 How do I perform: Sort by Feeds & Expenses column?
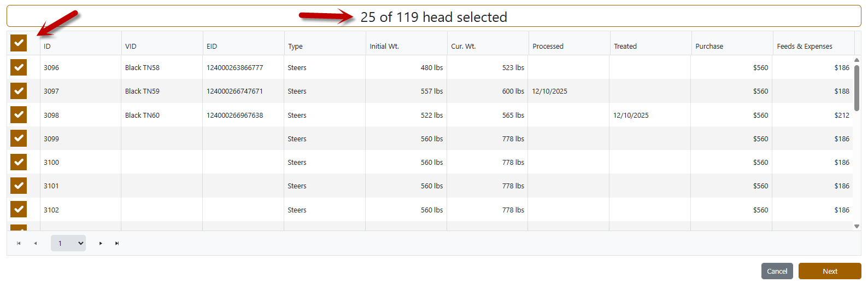(x=804, y=47)
